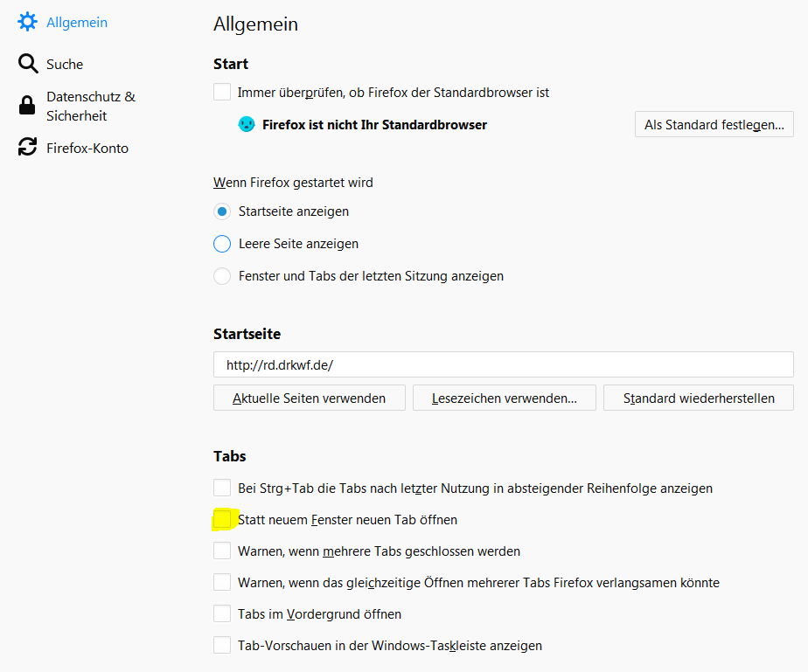The height and width of the screenshot is (672, 808).
Task: Open the Firefox-Konto settings section
Action: (x=87, y=148)
